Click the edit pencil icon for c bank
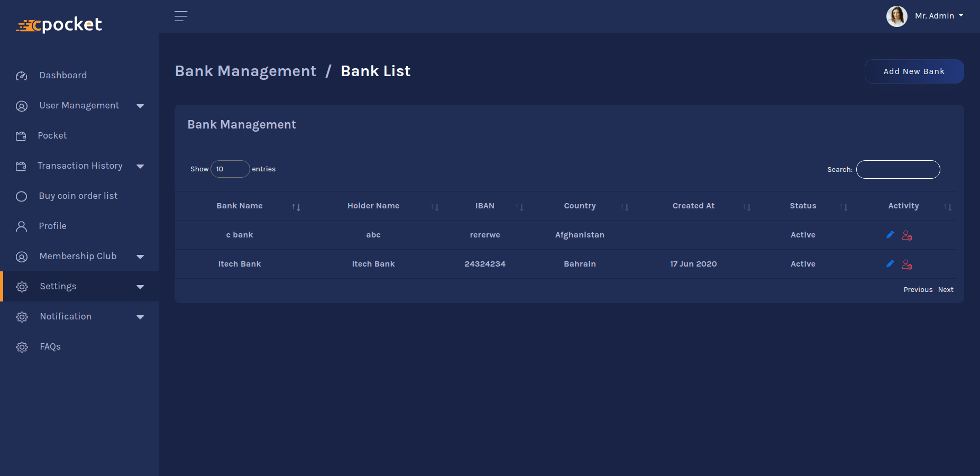 click(x=890, y=234)
